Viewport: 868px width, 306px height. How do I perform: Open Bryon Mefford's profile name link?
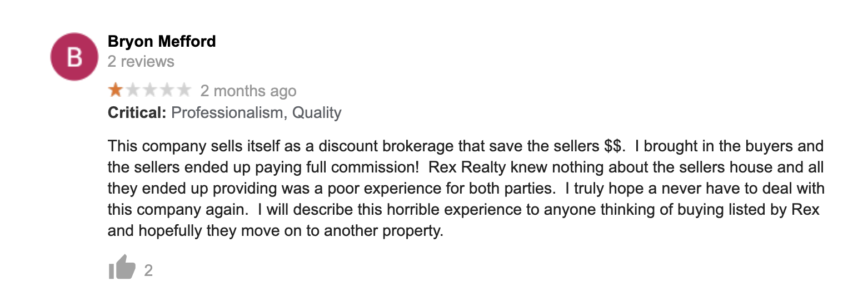(x=162, y=41)
